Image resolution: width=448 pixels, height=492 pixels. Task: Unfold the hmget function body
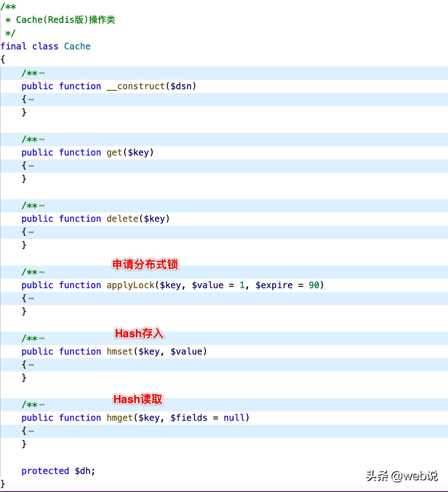(31, 431)
